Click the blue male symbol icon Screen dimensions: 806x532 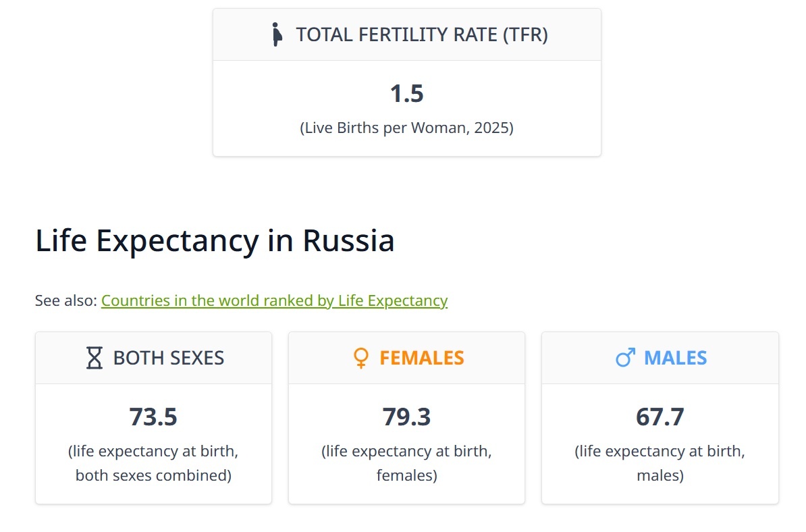click(625, 358)
